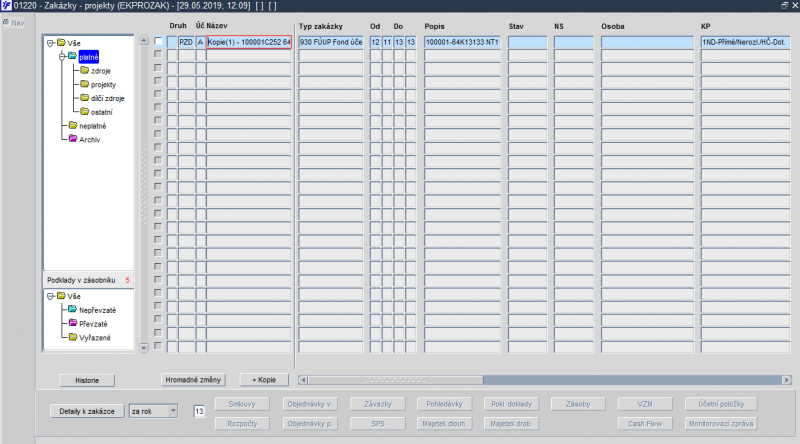Viewport: 800px width, 444px height.
Task: Click the Účetní položky button
Action: coord(721,404)
